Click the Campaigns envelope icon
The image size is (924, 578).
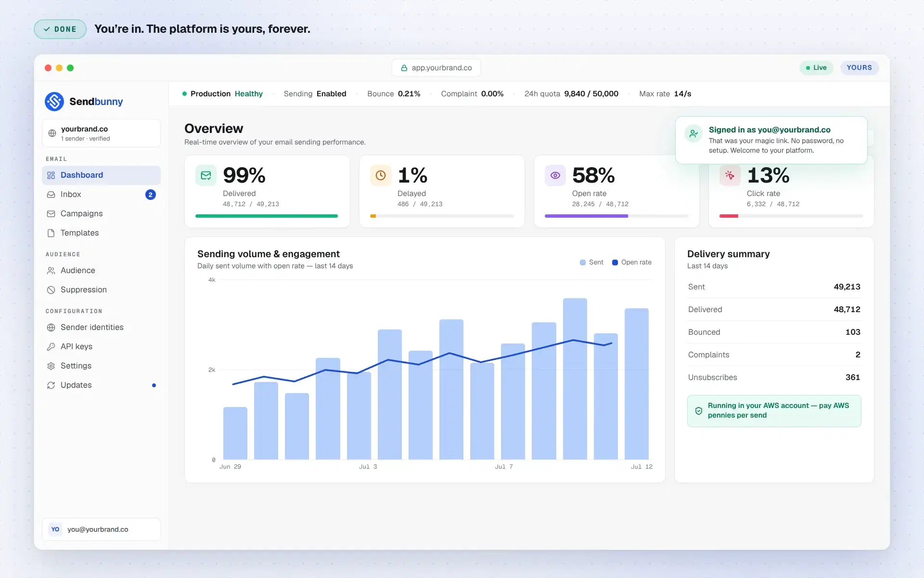click(51, 214)
